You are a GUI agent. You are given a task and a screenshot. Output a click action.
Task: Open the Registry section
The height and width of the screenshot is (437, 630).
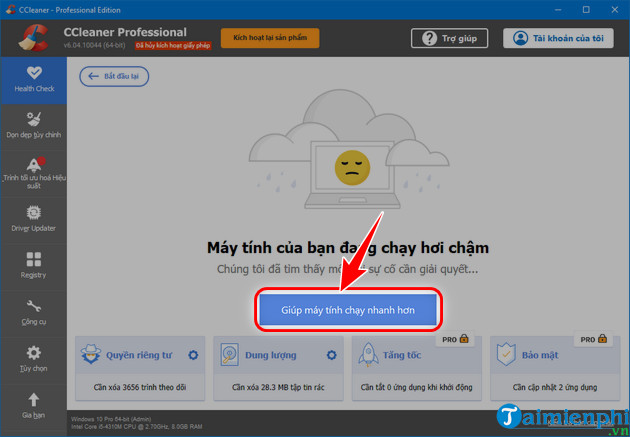pyautogui.click(x=34, y=266)
